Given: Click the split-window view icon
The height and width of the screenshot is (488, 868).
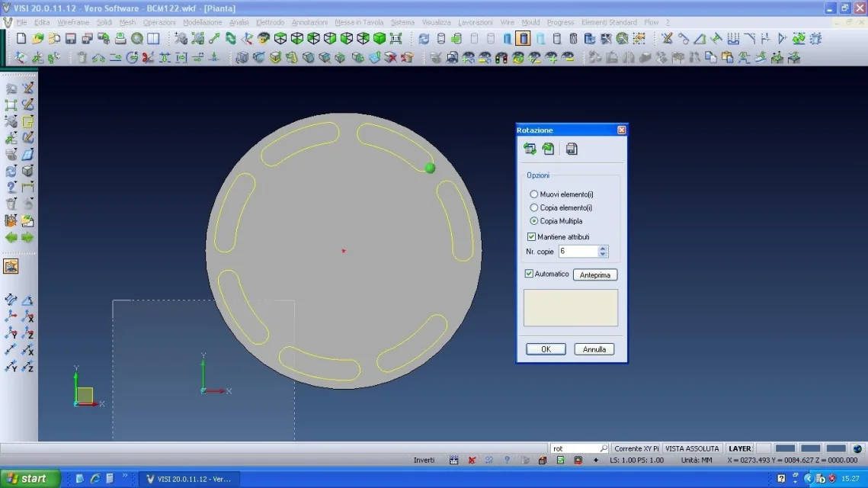Looking at the screenshot, I should [153, 38].
